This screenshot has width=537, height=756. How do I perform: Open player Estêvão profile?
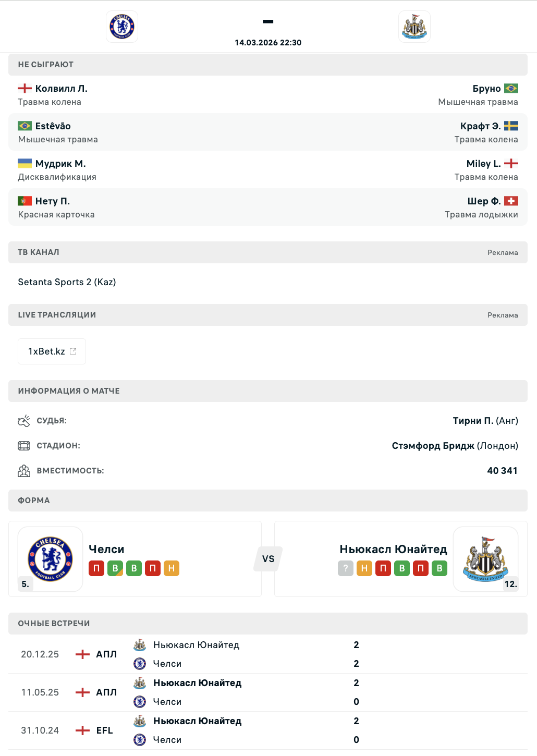tap(53, 126)
